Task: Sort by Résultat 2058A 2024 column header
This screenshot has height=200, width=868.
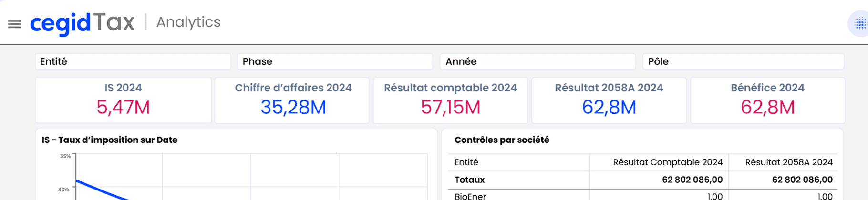Action: click(x=789, y=162)
